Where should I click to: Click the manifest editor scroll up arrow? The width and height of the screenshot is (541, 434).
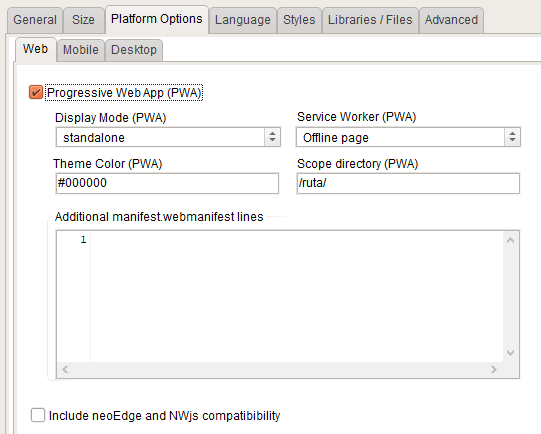pyautogui.click(x=511, y=240)
